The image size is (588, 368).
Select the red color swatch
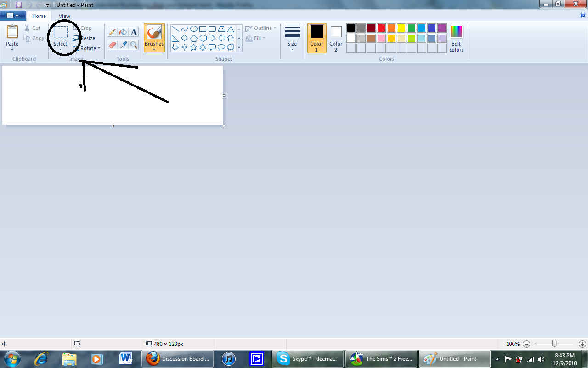(381, 28)
